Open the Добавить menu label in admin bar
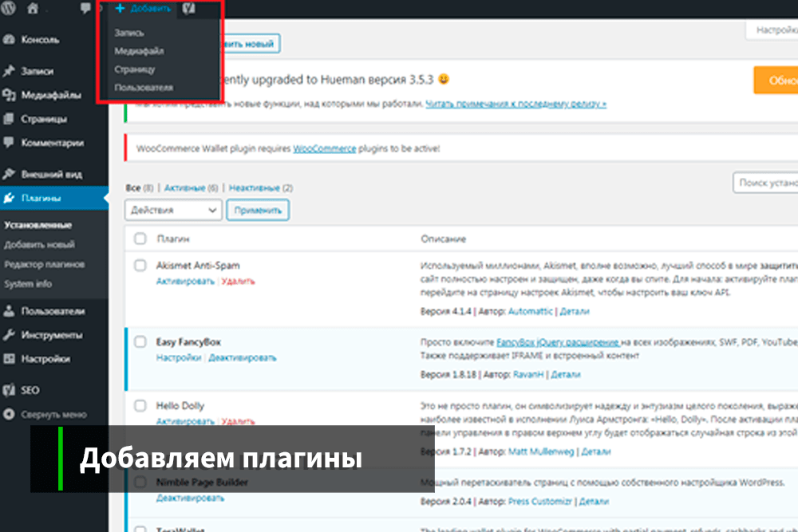This screenshot has width=798, height=532. tap(151, 8)
